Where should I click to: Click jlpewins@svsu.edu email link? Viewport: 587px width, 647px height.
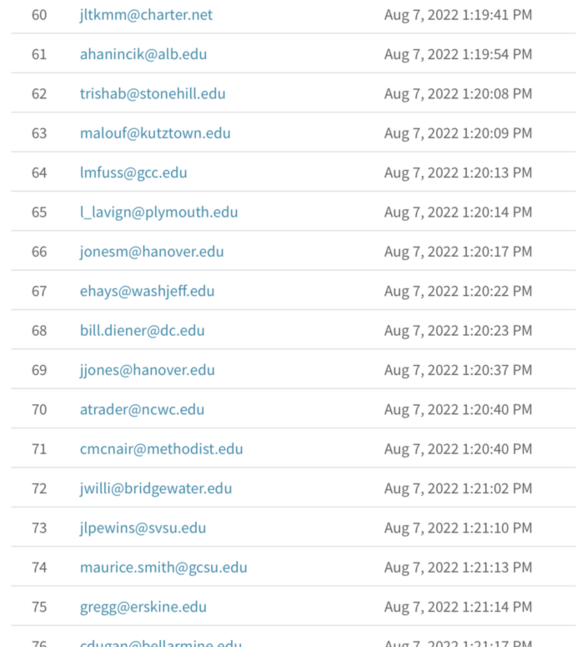point(143,528)
